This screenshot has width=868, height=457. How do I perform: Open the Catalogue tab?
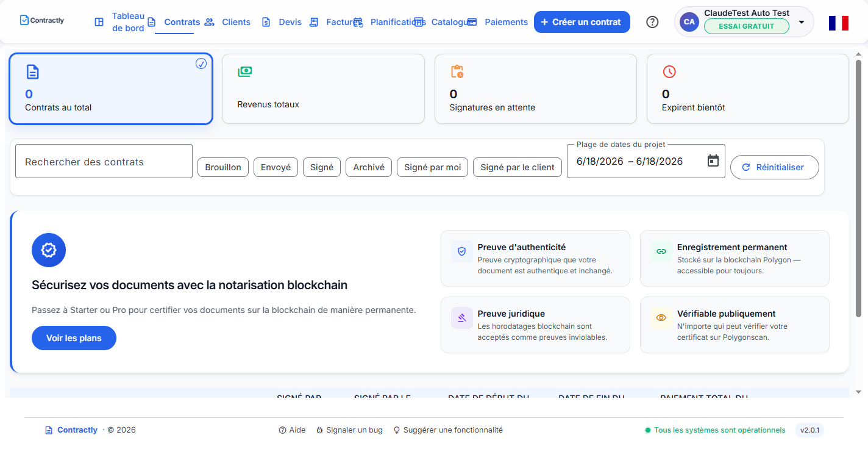pyautogui.click(x=452, y=22)
